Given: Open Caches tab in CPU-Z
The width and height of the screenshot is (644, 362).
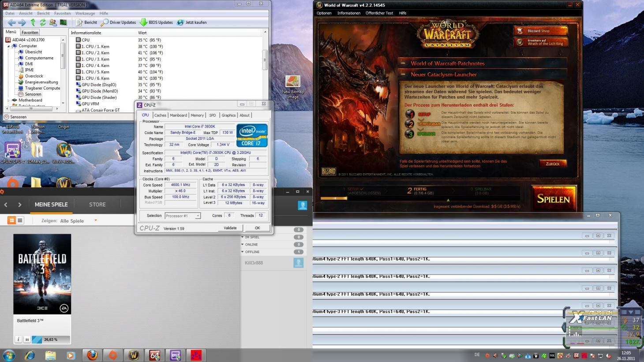Looking at the screenshot, I should click(x=160, y=116).
